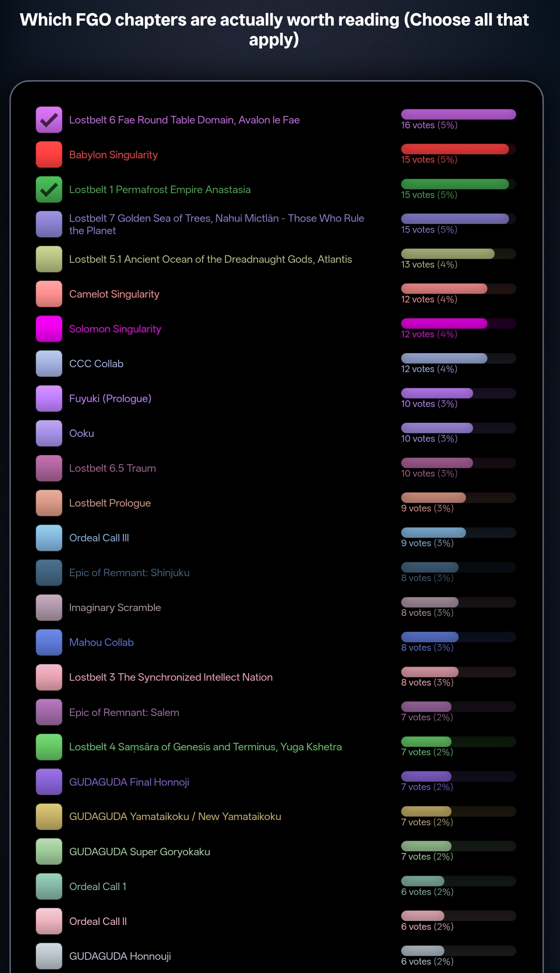Click '7 votes (2%)' for GUDAGUDA Final Honnoji

[427, 787]
